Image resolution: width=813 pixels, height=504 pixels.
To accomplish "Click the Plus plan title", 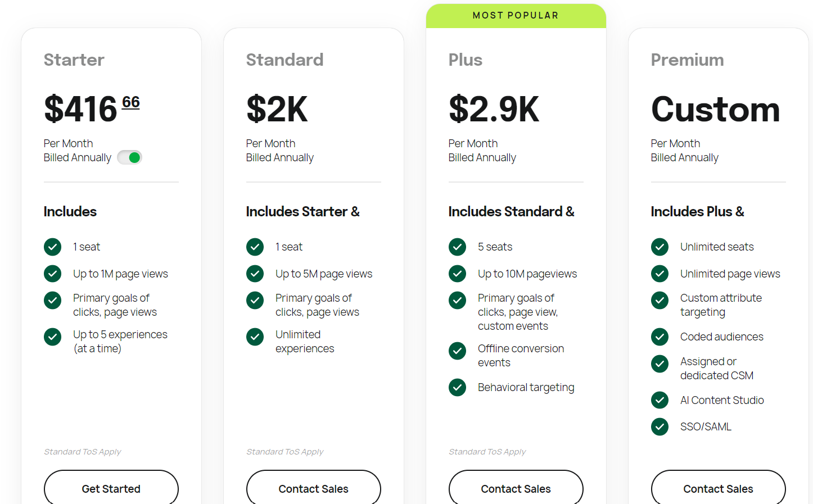I will 466,60.
